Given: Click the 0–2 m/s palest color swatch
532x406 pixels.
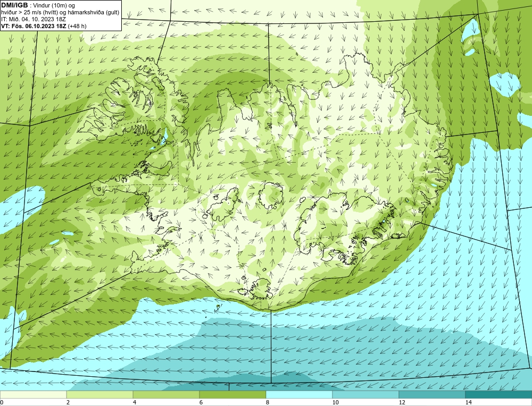Looking at the screenshot, I should point(33,394).
